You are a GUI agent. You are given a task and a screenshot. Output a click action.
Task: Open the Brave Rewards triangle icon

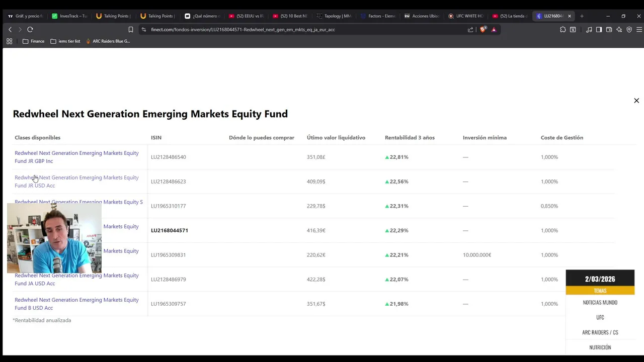494,30
